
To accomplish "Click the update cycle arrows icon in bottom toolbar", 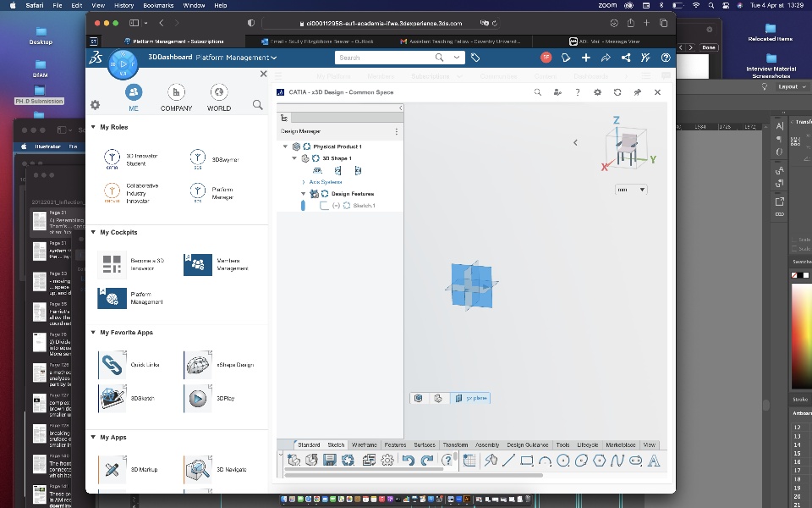I will [348, 460].
